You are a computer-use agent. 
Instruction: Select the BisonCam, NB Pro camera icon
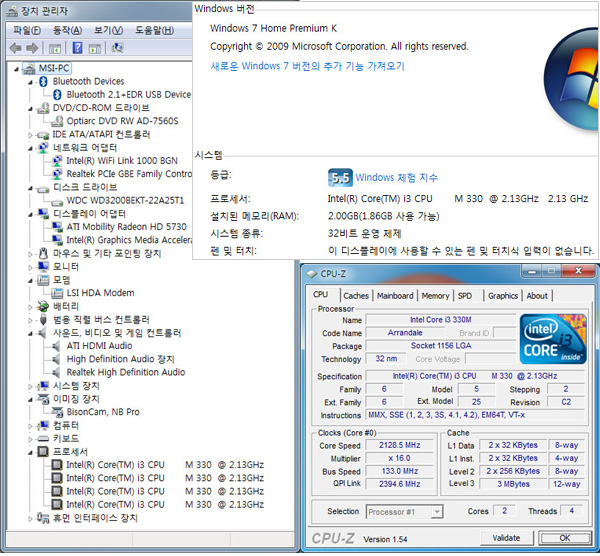pos(57,412)
